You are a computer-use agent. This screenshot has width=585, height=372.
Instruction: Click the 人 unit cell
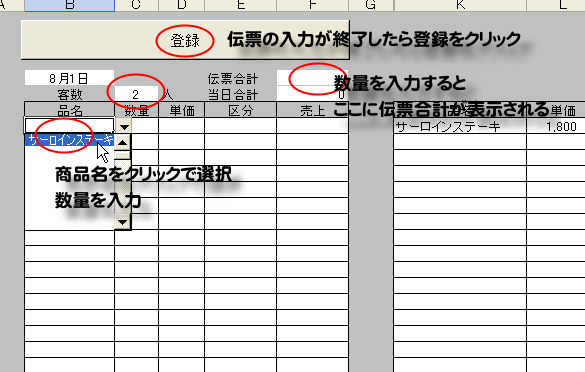point(168,94)
